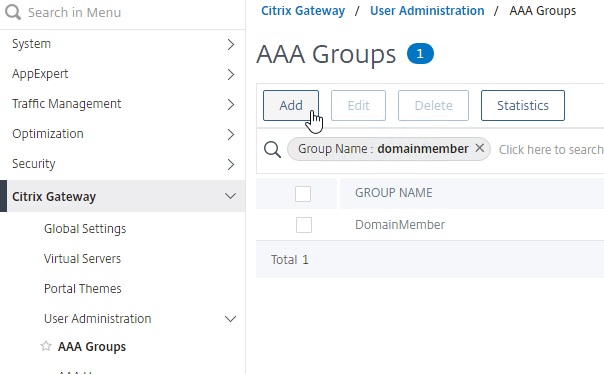Collapse the Citrix Gateway section

[230, 196]
